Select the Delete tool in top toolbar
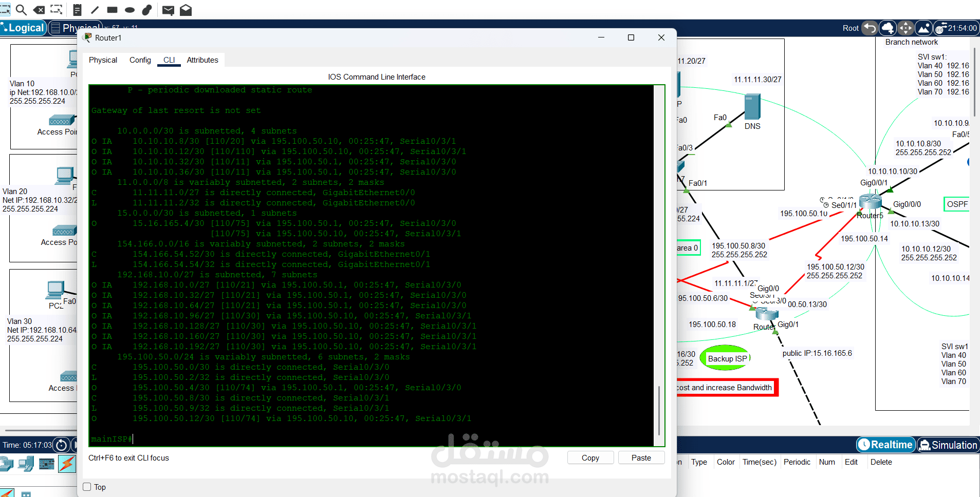Viewport: 980px width, 497px height. (x=39, y=9)
